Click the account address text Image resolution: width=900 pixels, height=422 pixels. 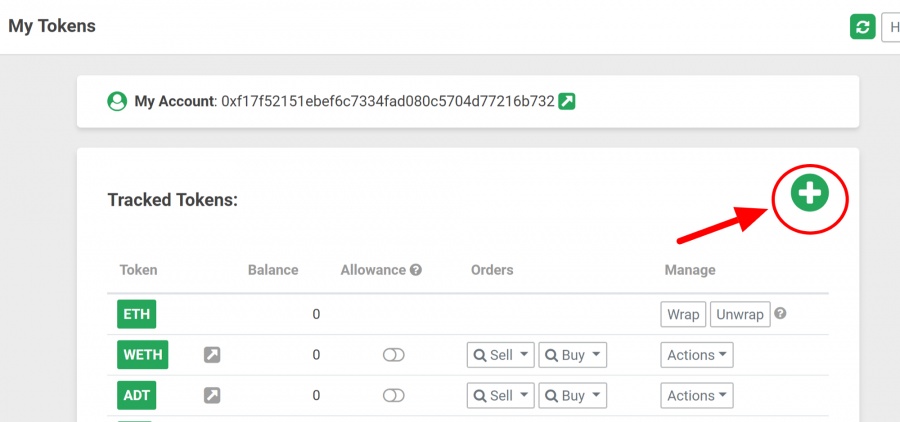388,102
